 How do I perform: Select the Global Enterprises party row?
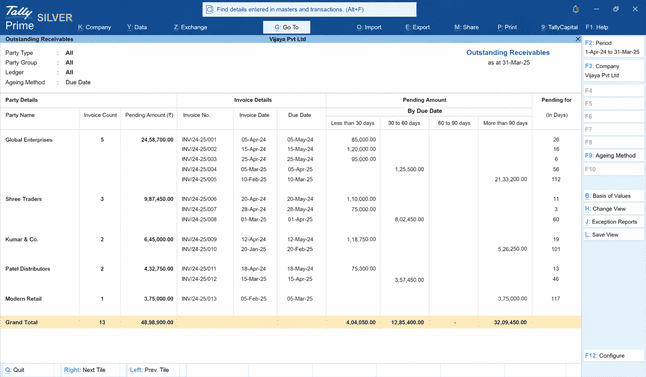click(x=29, y=140)
